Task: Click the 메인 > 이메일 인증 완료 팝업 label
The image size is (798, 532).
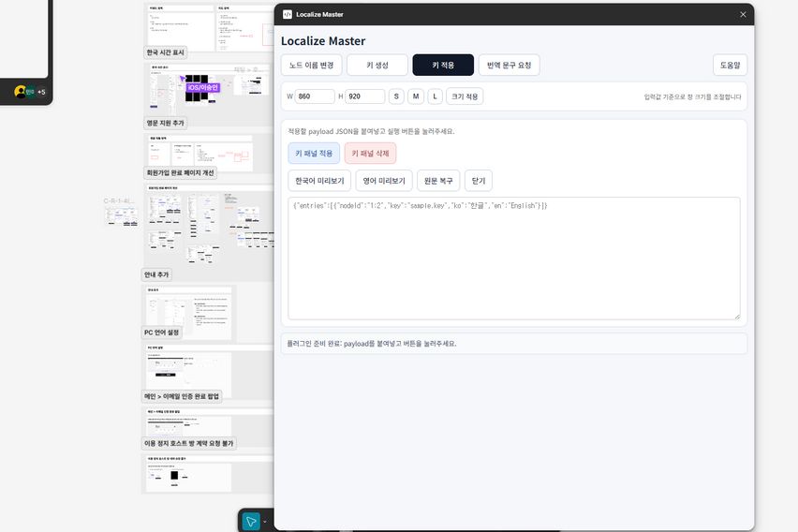Action: click(x=182, y=396)
